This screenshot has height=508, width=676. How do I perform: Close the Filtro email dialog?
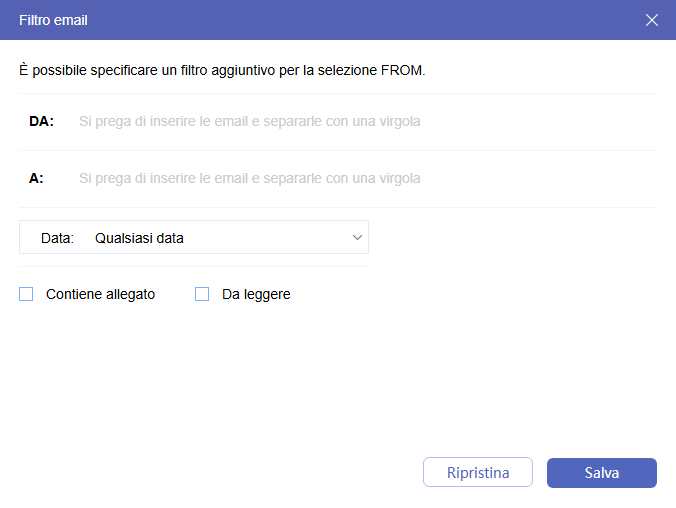click(652, 20)
